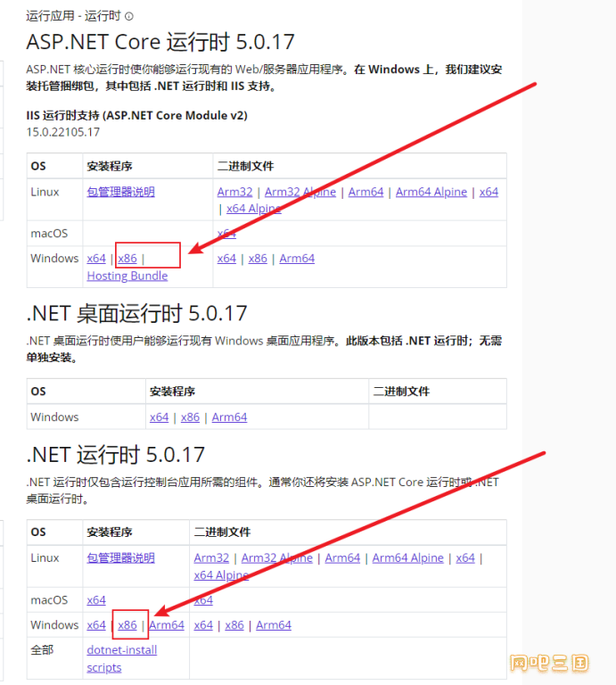Download ASP.NET Core Windows x64 installer
The height and width of the screenshot is (685, 616).
(x=96, y=259)
